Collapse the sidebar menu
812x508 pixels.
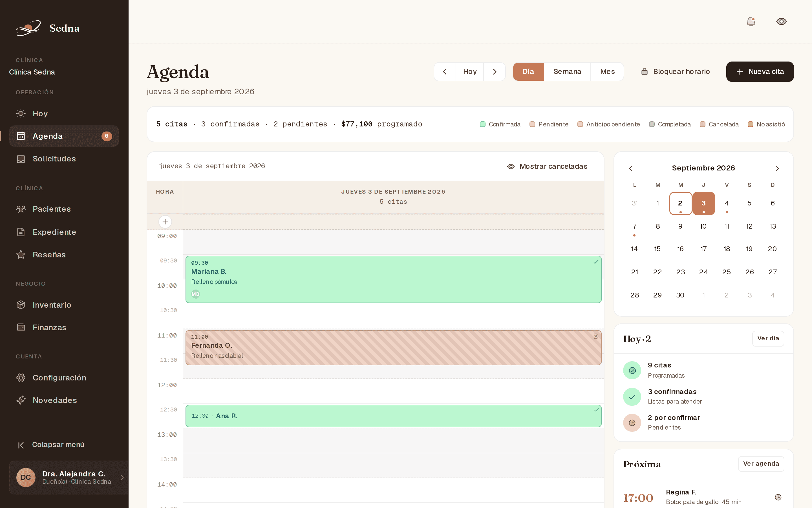coord(51,444)
